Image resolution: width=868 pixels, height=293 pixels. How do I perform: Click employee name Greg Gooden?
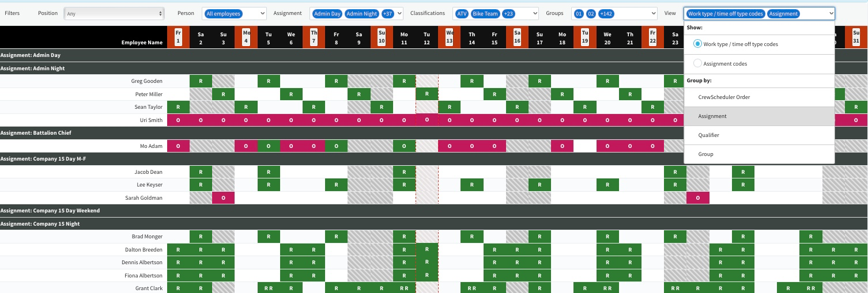(x=147, y=81)
